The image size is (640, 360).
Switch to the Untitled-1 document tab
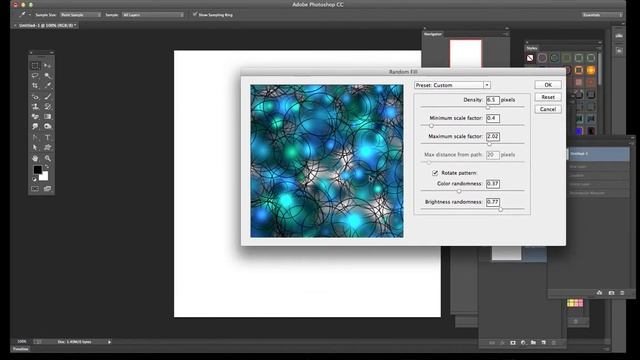click(x=46, y=25)
